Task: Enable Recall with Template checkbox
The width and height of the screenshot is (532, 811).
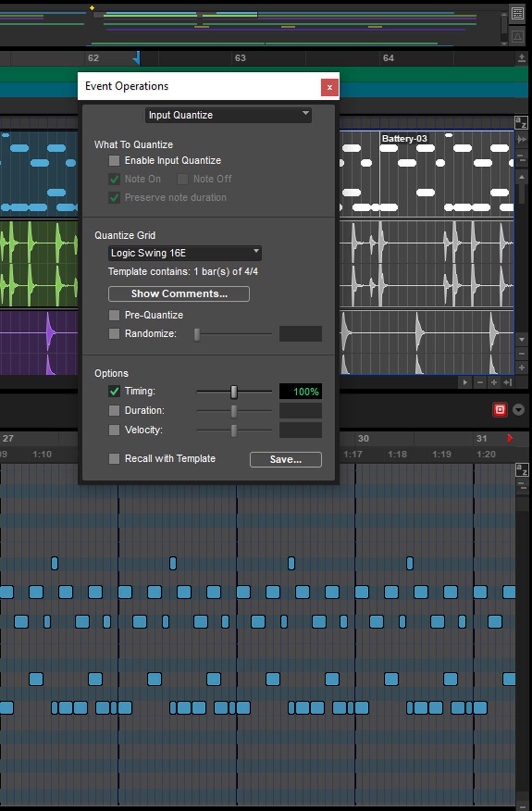Action: [114, 459]
